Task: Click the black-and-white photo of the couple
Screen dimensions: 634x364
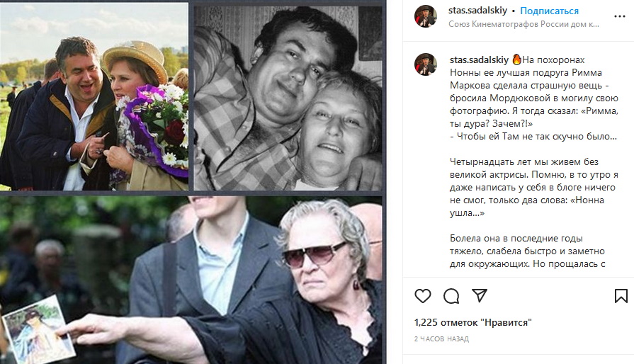Action: coord(288,98)
